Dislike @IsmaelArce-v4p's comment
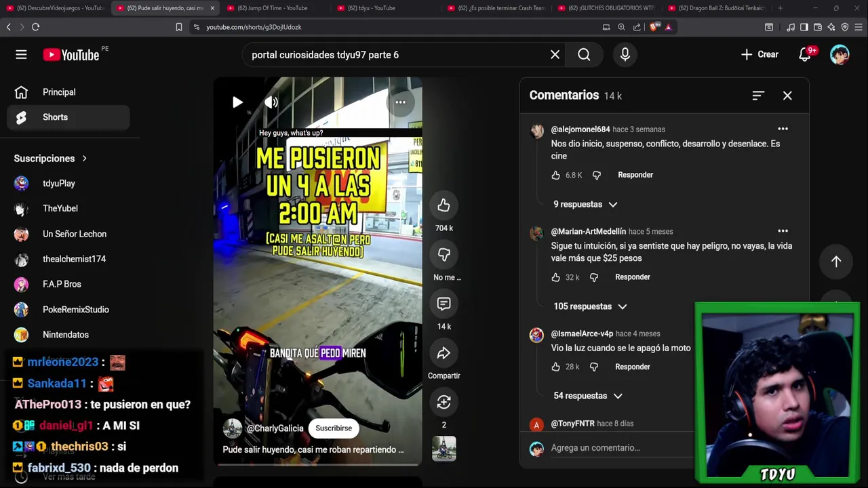 [594, 367]
